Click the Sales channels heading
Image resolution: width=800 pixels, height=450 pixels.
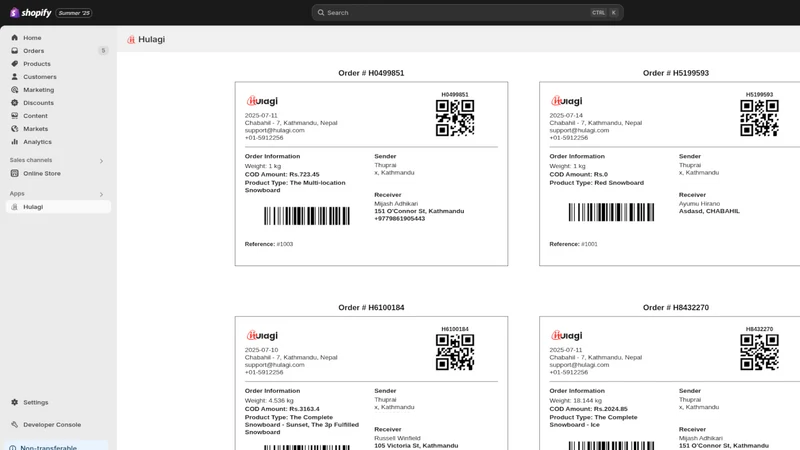31,160
